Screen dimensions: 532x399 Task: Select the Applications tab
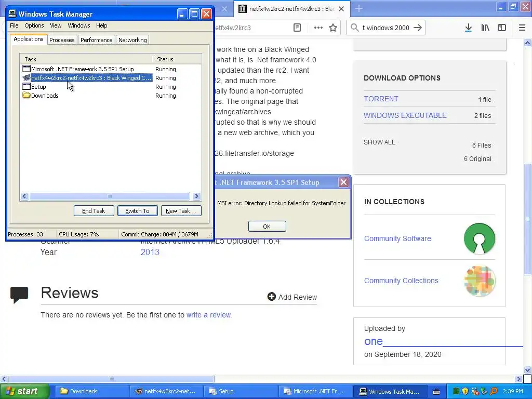click(29, 39)
